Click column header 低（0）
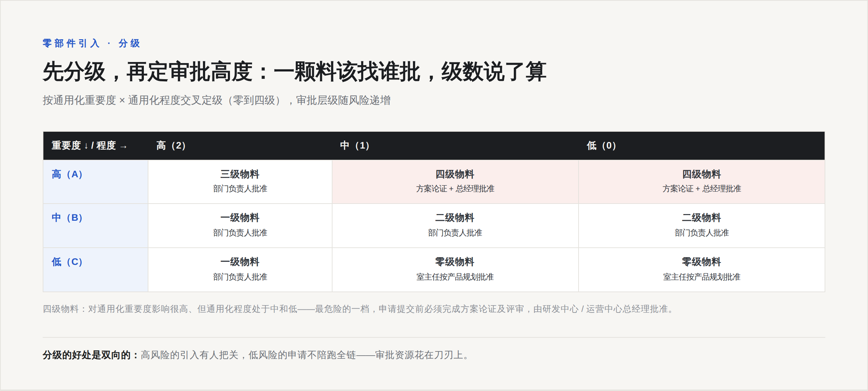The image size is (868, 391). (x=702, y=146)
